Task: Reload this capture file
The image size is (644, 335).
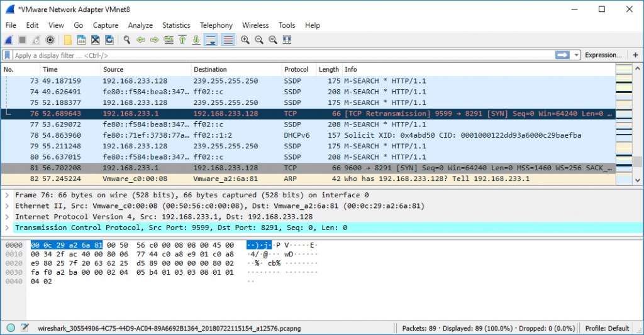Action: coord(109,40)
